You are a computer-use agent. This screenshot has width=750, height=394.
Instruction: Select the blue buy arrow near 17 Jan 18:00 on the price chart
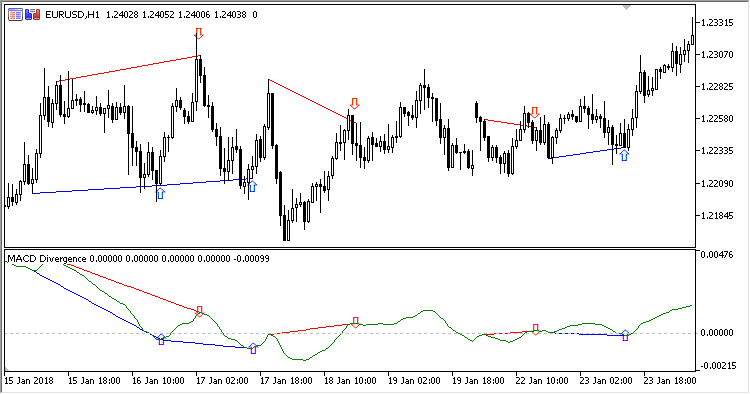point(253,186)
